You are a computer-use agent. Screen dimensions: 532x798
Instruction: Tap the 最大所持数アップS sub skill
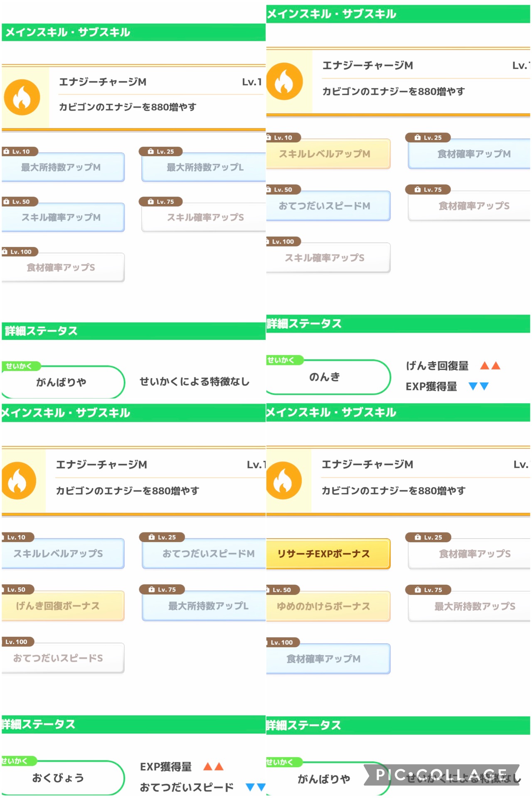click(x=474, y=606)
